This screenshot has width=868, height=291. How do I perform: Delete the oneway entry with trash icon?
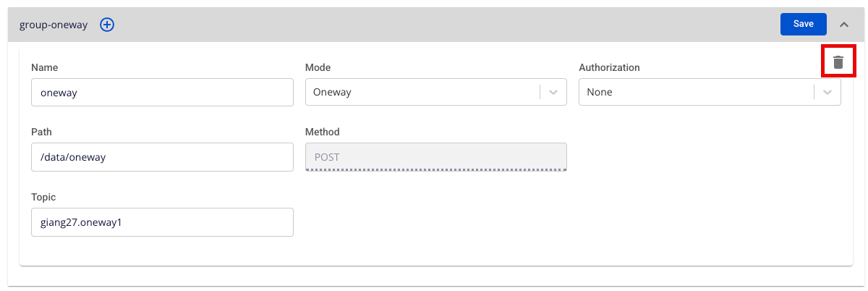pyautogui.click(x=838, y=62)
